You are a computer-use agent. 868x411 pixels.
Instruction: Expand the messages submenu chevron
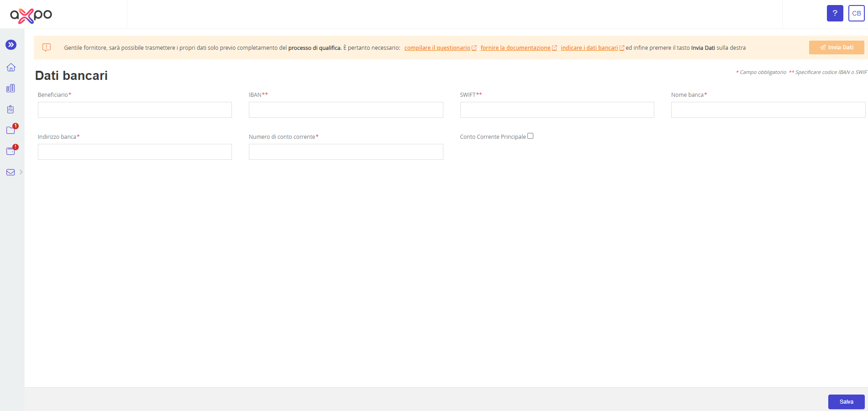click(21, 172)
